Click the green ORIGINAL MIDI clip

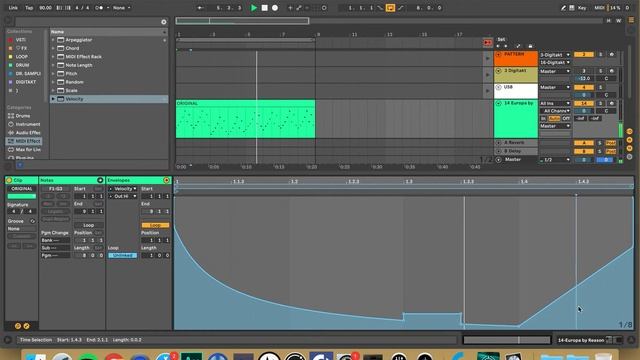[x=245, y=119]
